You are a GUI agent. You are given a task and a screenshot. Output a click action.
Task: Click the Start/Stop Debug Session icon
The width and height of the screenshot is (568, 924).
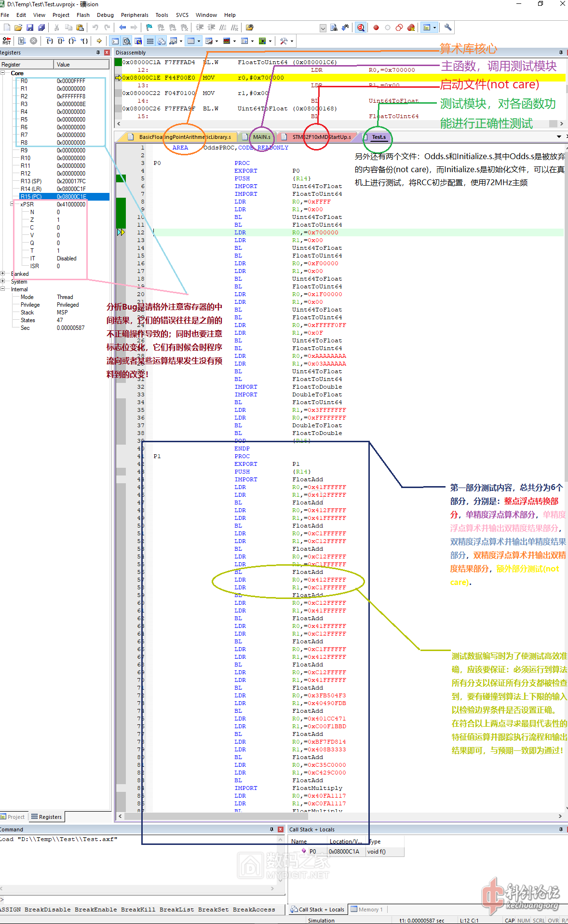(x=360, y=27)
